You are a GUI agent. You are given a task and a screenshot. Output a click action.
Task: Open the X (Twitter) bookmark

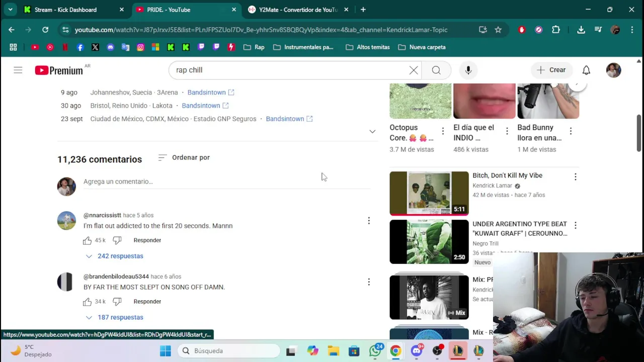tap(95, 47)
